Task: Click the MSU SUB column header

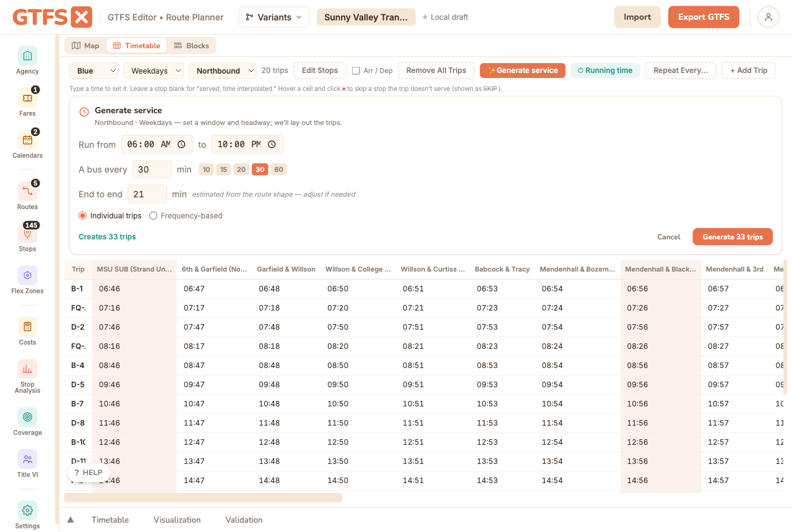Action: click(134, 269)
